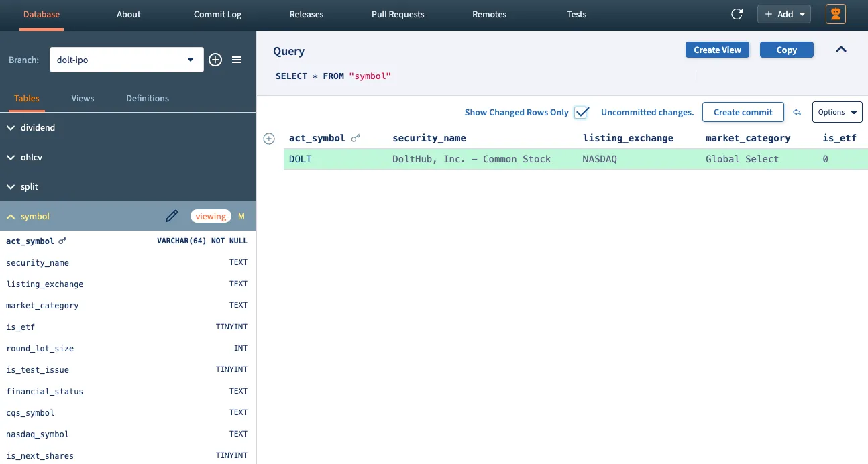Click listing_exchange in sidebar schema list
868x464 pixels.
45,284
